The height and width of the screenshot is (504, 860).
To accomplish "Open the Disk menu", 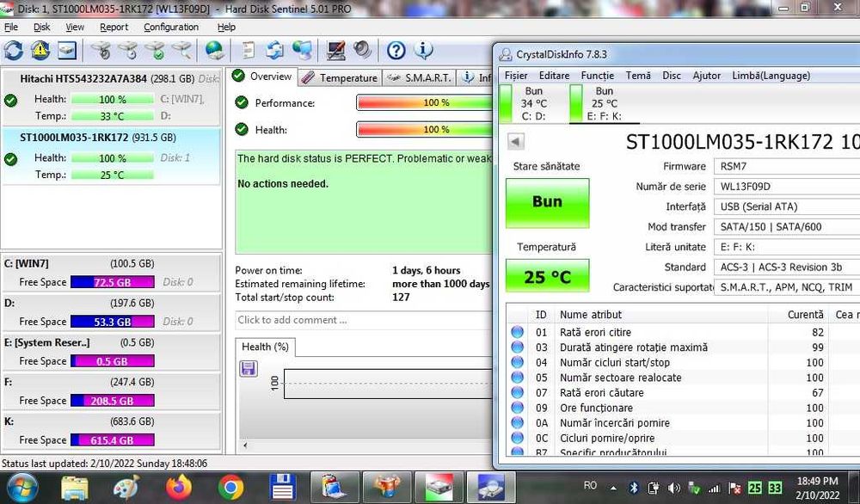I will click(x=41, y=27).
